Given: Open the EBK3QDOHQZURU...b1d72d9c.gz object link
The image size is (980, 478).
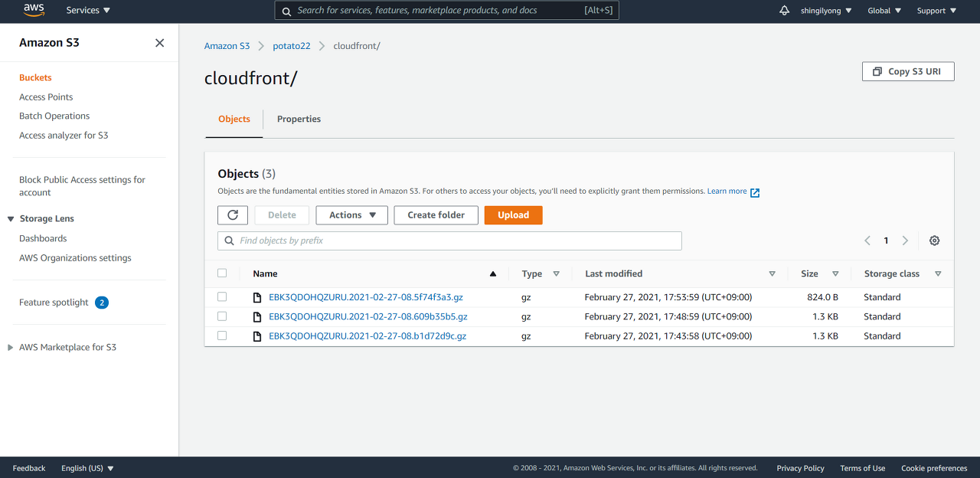Looking at the screenshot, I should [x=367, y=336].
